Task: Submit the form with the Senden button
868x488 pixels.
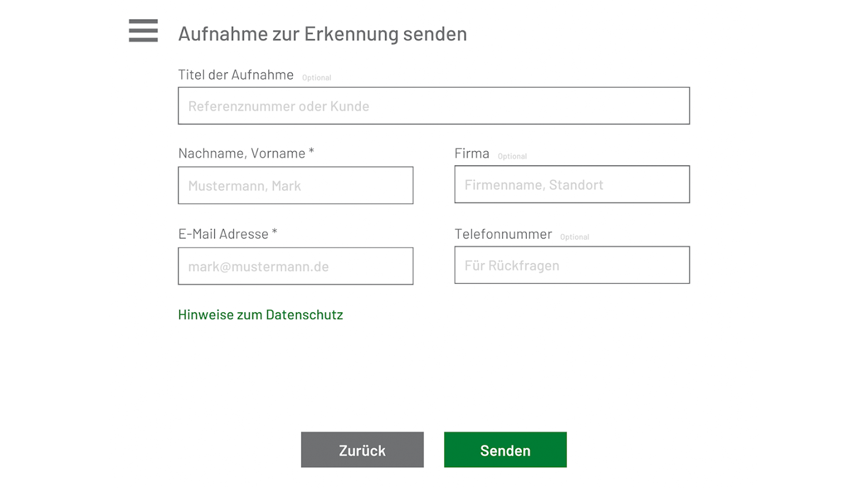Action: (x=505, y=450)
